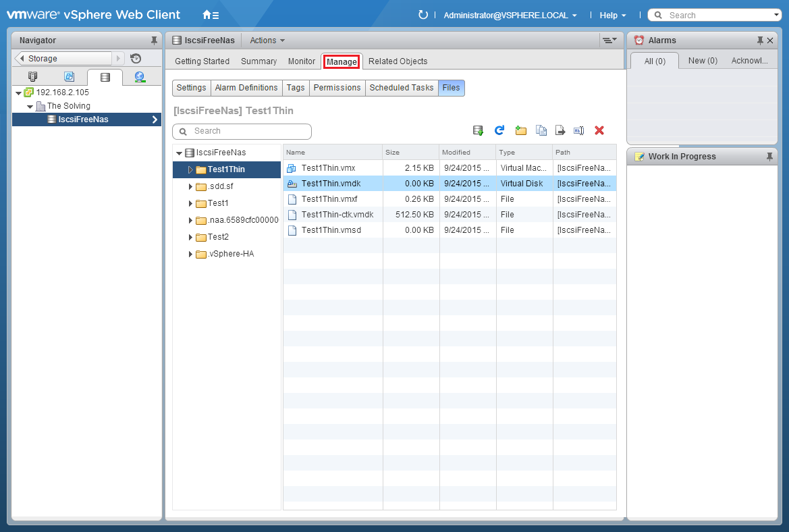Collapse the 192.168.2.105 tree node
This screenshot has height=532, width=789.
coord(18,92)
